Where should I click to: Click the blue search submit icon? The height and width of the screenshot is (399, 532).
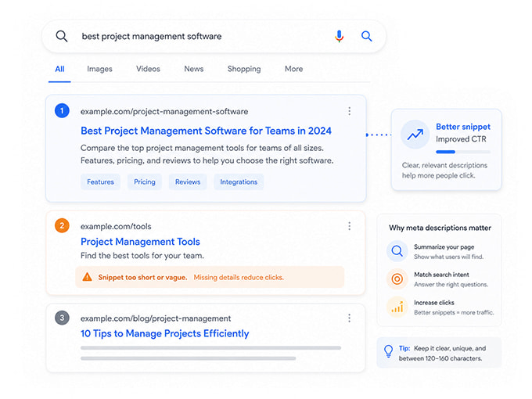click(366, 36)
